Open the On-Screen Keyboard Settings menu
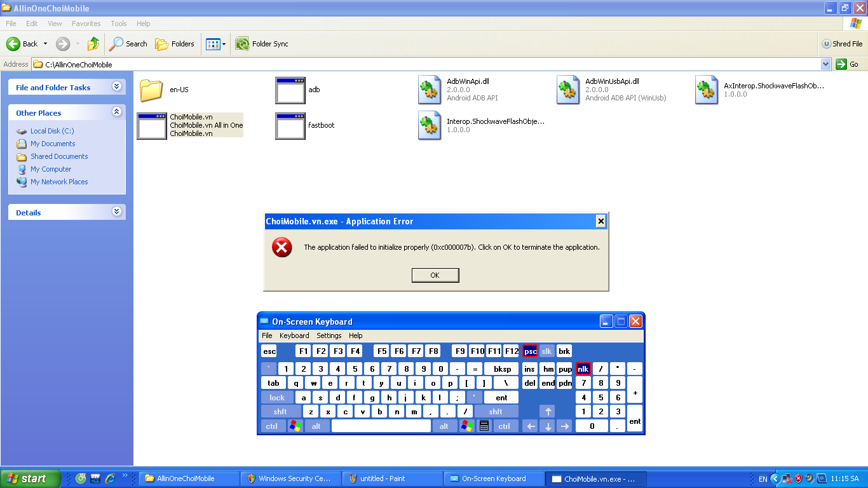Image resolution: width=868 pixels, height=488 pixels. (x=329, y=335)
